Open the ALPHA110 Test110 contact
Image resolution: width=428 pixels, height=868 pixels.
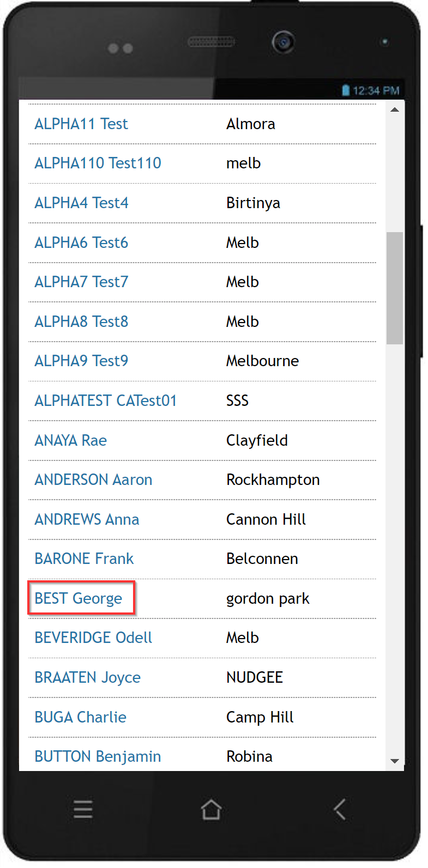98,163
